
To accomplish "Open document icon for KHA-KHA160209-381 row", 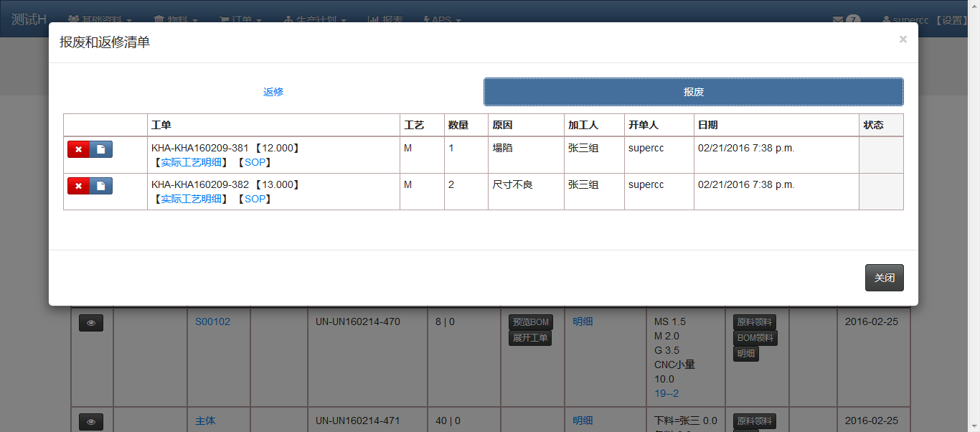I will 101,149.
